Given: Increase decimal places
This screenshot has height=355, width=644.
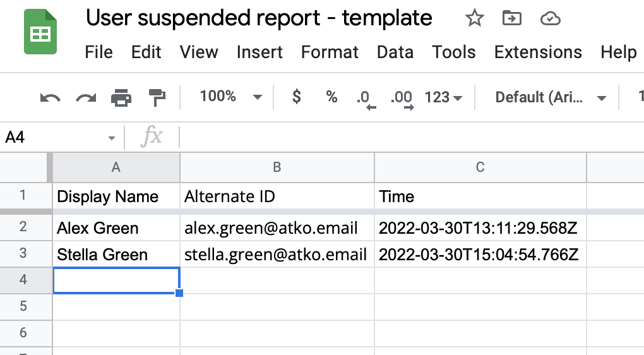Looking at the screenshot, I should (x=402, y=98).
